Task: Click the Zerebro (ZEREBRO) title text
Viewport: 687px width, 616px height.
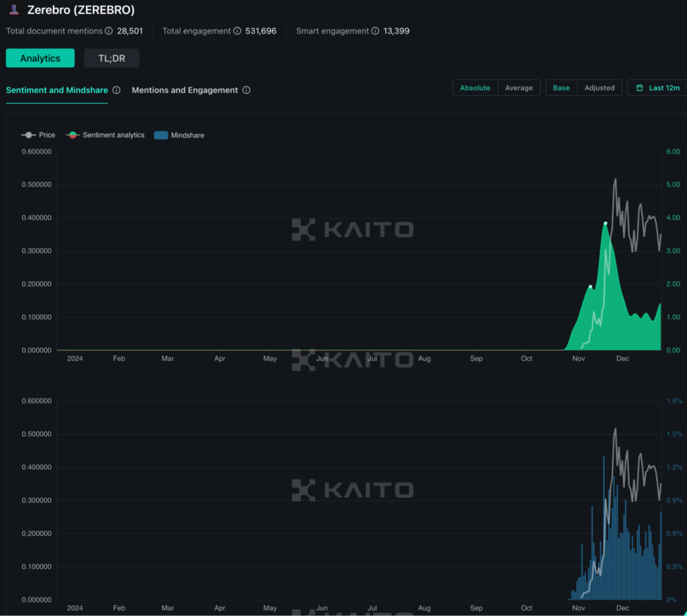Action: click(x=81, y=9)
